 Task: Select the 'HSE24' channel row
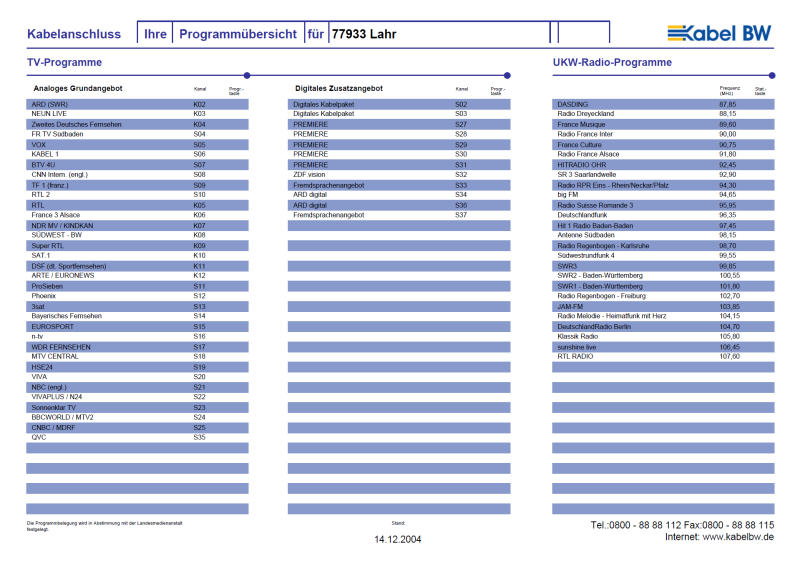point(137,367)
